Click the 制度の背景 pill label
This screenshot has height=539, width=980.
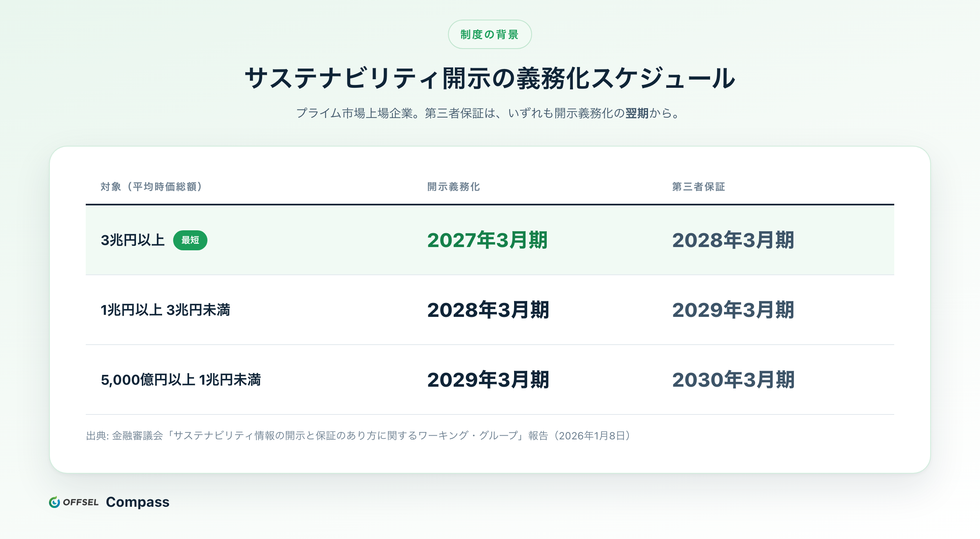coord(490,34)
